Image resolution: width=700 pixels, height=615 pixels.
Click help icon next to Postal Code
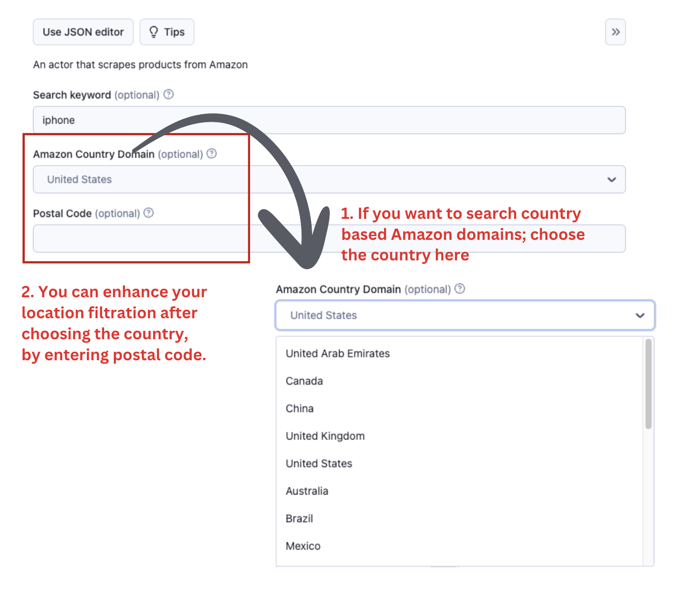tap(149, 213)
